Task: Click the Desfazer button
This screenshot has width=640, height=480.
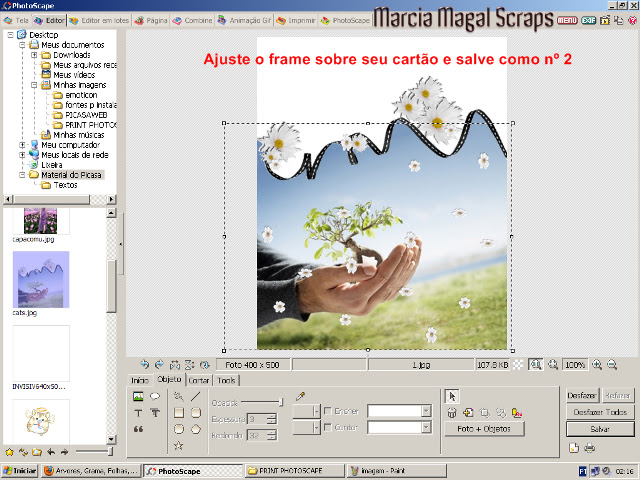Action: tap(582, 395)
